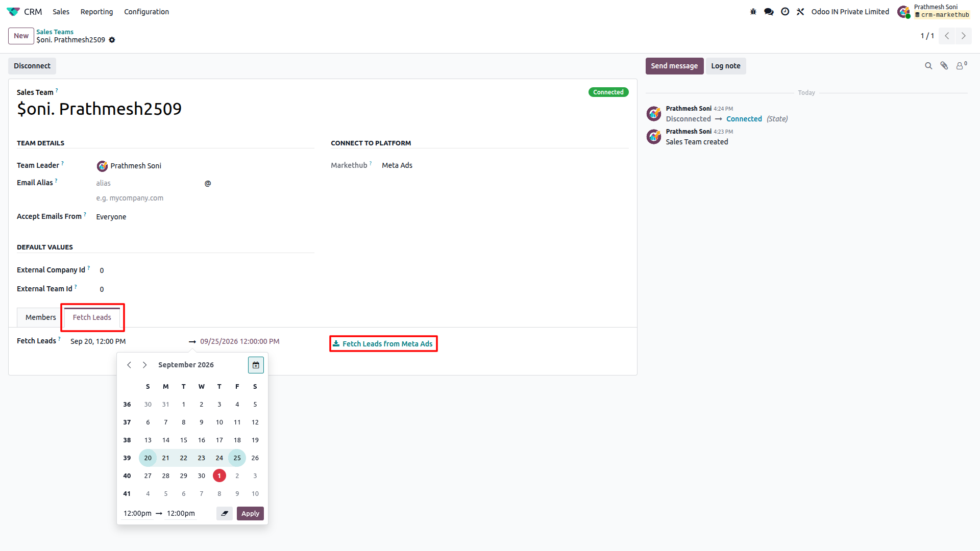Screen dimensions: 980x551
Task: Open the Accept Emails From dropdown
Action: (204, 217)
